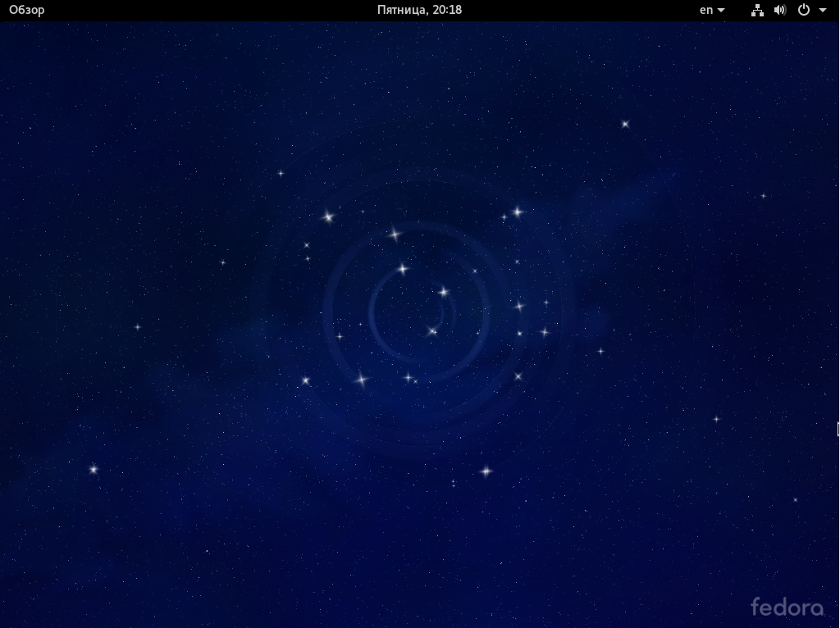The image size is (840, 628).
Task: Click the wired network status icon
Action: [757, 10]
